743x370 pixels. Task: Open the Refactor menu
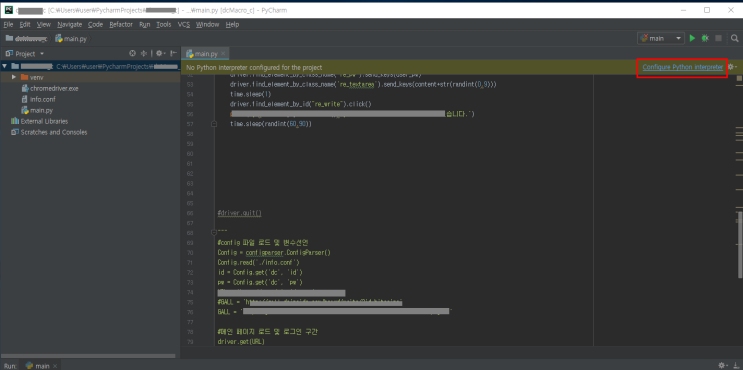tap(121, 24)
